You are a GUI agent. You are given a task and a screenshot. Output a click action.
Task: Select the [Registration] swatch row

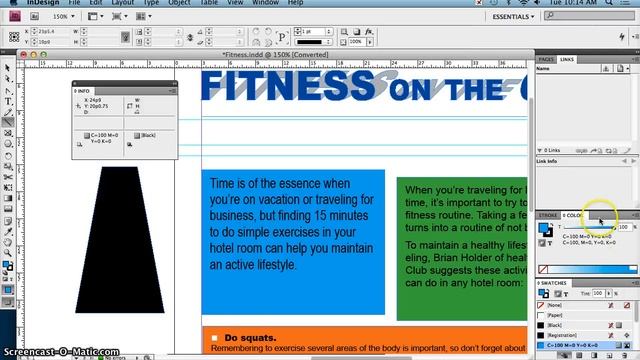click(x=584, y=336)
